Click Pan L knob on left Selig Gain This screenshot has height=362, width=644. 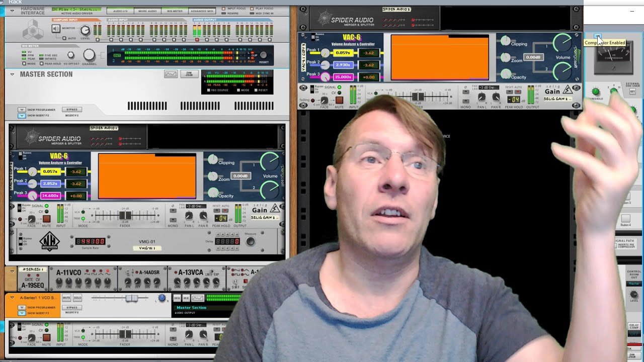pos(189,216)
